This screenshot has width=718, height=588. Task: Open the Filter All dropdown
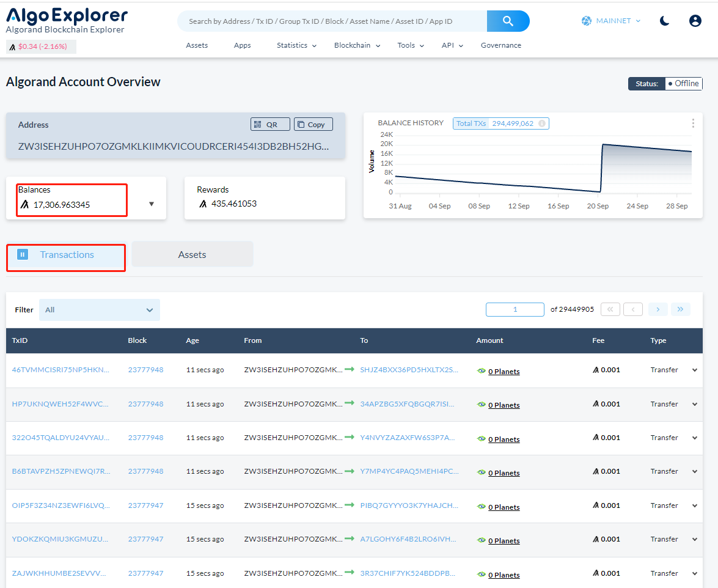100,310
